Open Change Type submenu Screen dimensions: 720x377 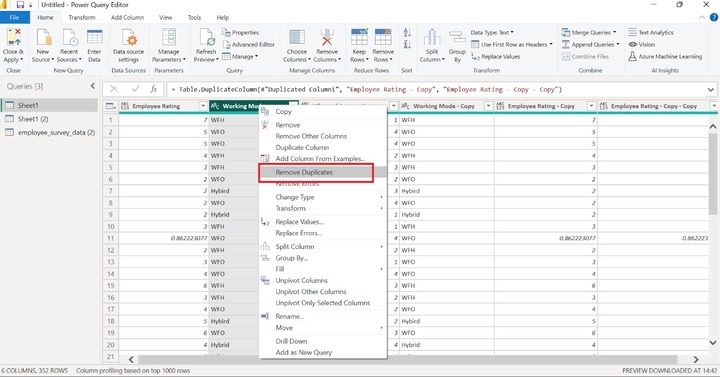coord(323,197)
